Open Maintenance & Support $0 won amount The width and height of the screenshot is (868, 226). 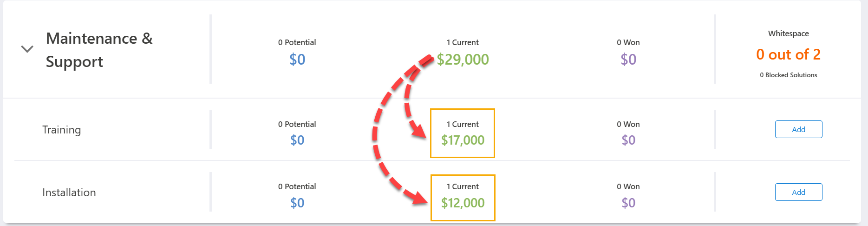(x=628, y=60)
